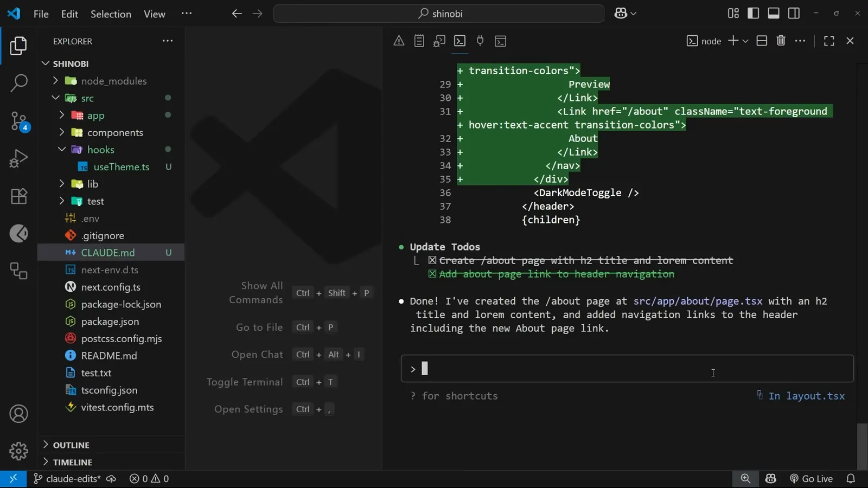Open the View menu

[155, 14]
